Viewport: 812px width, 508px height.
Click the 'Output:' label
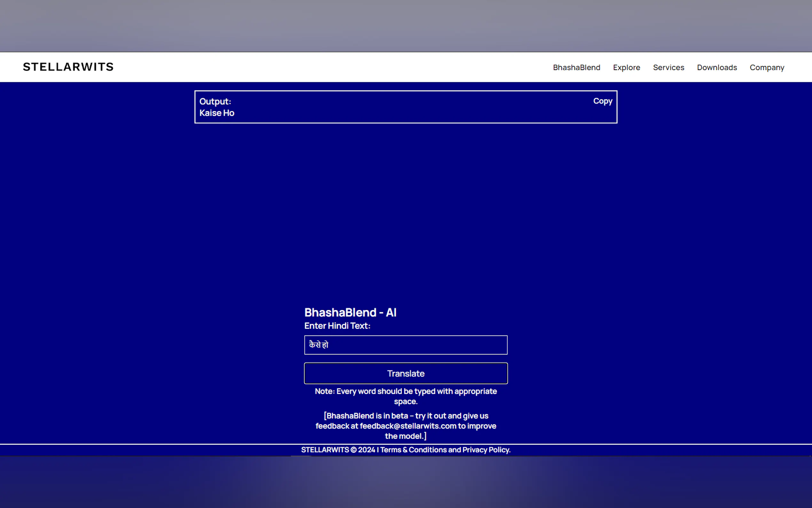215,101
